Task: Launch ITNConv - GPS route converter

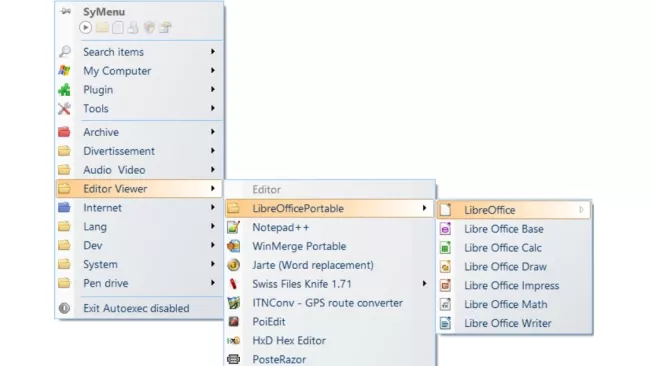Action: (330, 303)
